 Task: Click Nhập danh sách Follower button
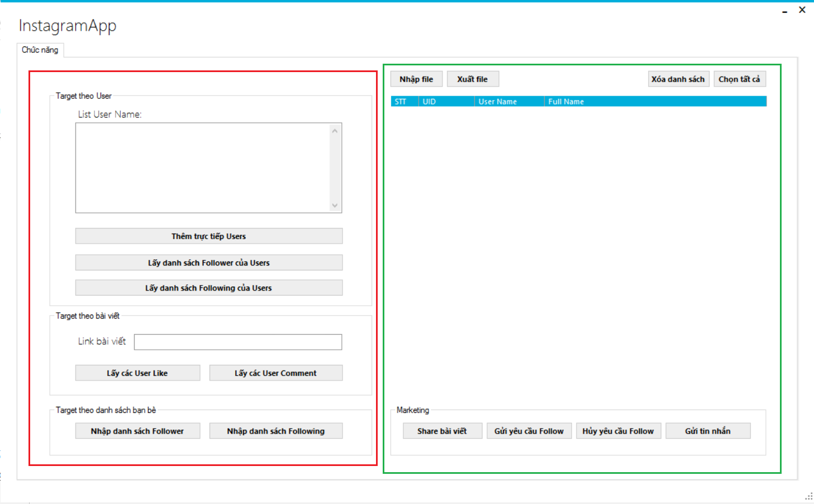137,431
